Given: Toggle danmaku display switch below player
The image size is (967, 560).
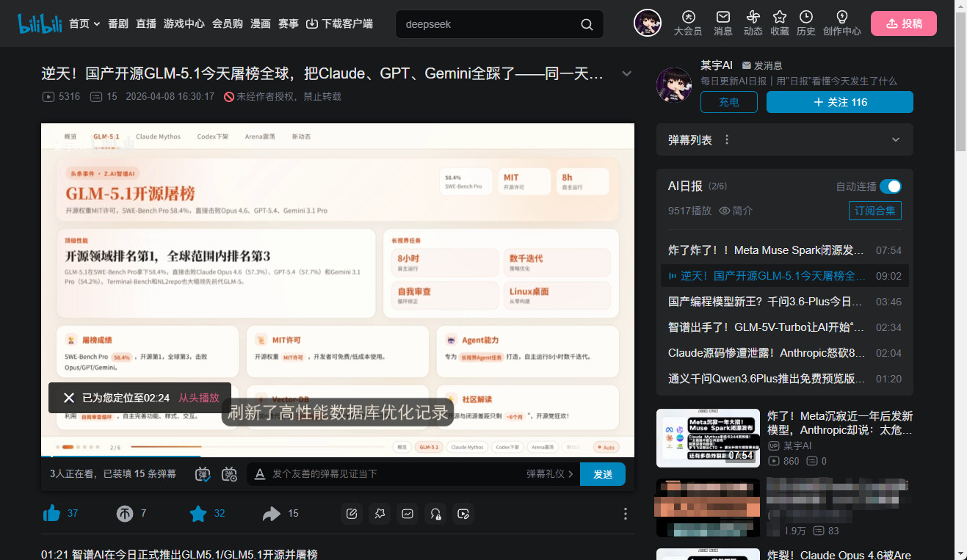Looking at the screenshot, I should pyautogui.click(x=203, y=474).
